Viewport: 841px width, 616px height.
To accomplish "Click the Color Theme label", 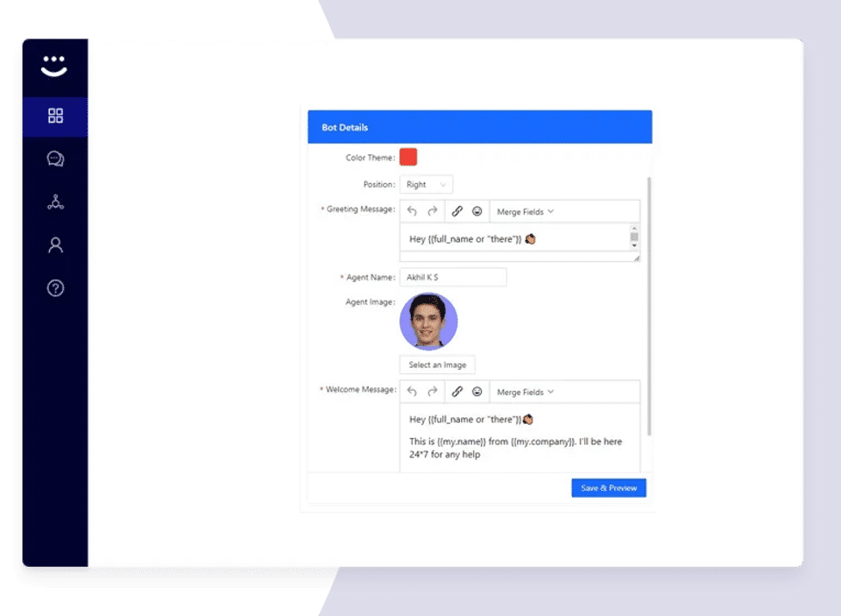I will point(370,158).
